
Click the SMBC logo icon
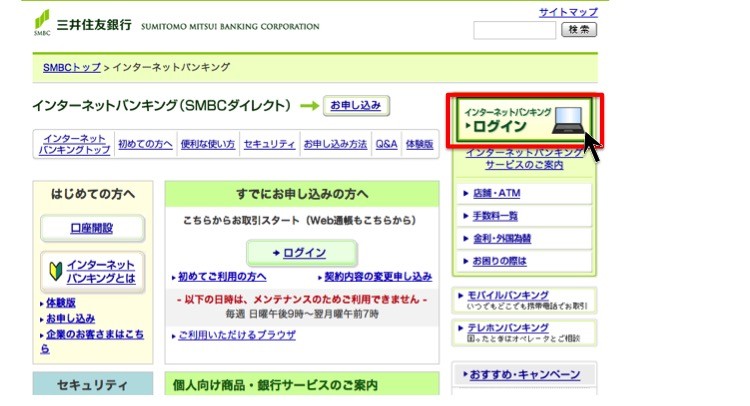[42, 22]
